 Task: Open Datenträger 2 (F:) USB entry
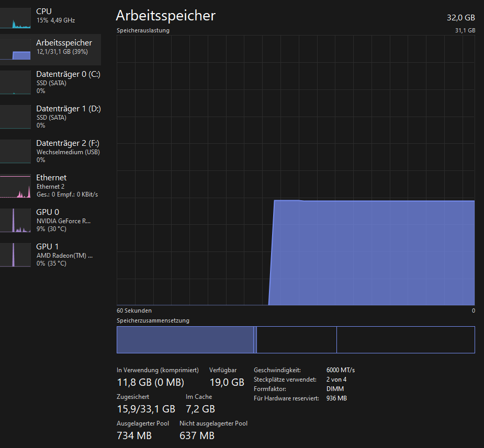[50, 152]
